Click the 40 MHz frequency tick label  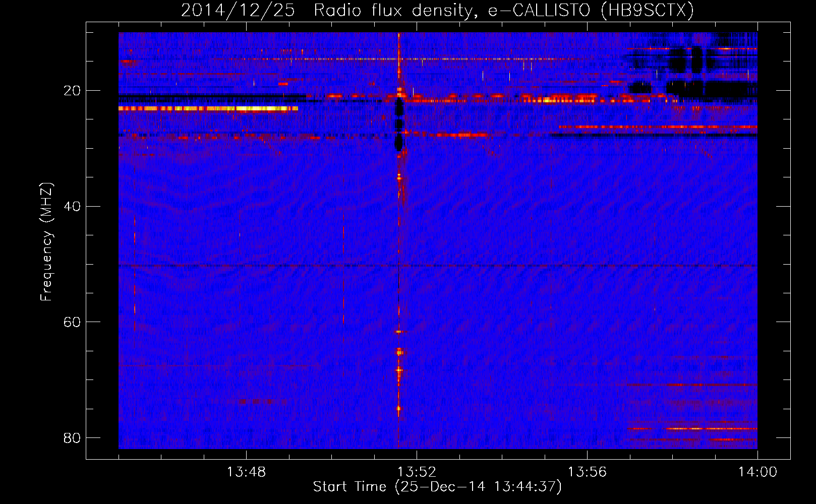(72, 206)
